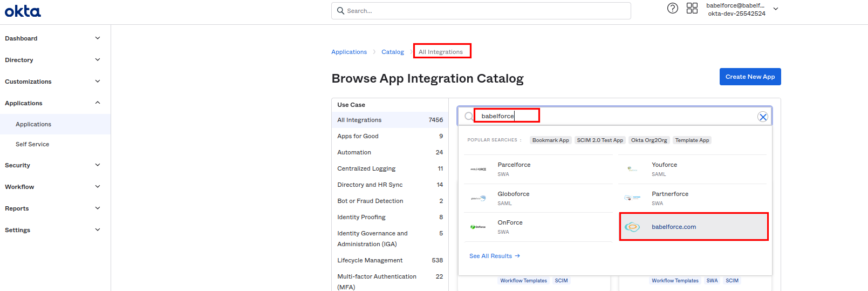
Task: Click the babelforce.com app logo
Action: pos(632,227)
